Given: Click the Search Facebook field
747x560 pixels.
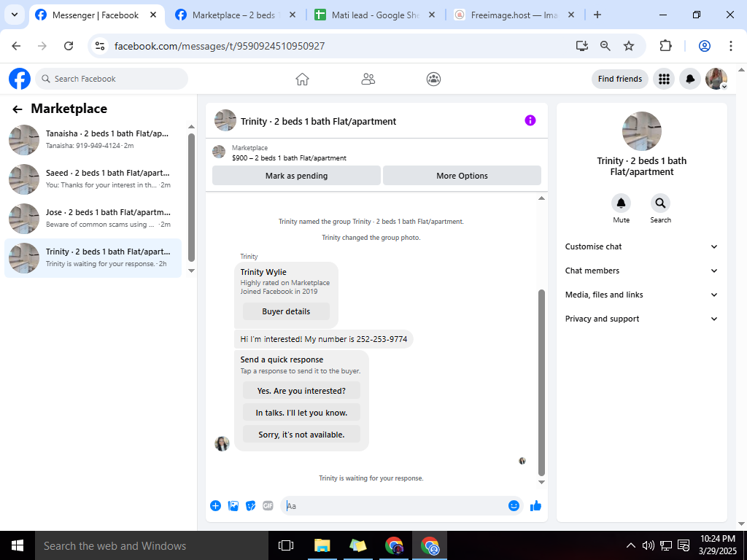Looking at the screenshot, I should pyautogui.click(x=112, y=79).
